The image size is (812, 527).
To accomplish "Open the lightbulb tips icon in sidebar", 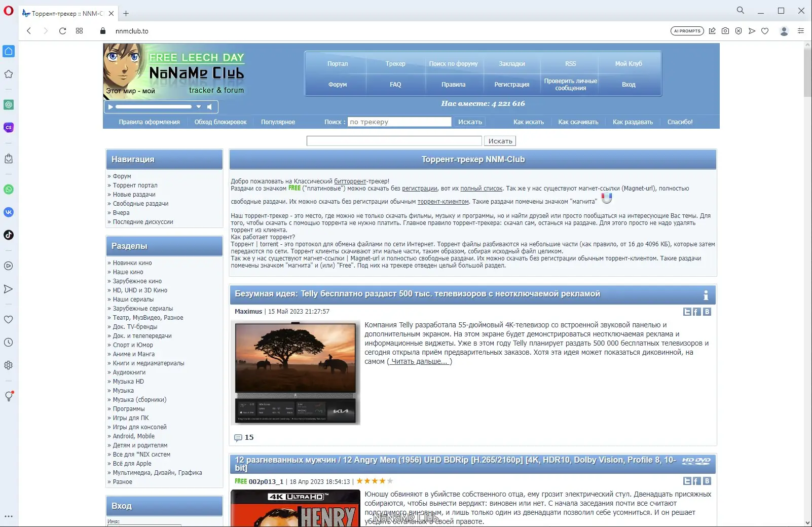I will [x=9, y=396].
